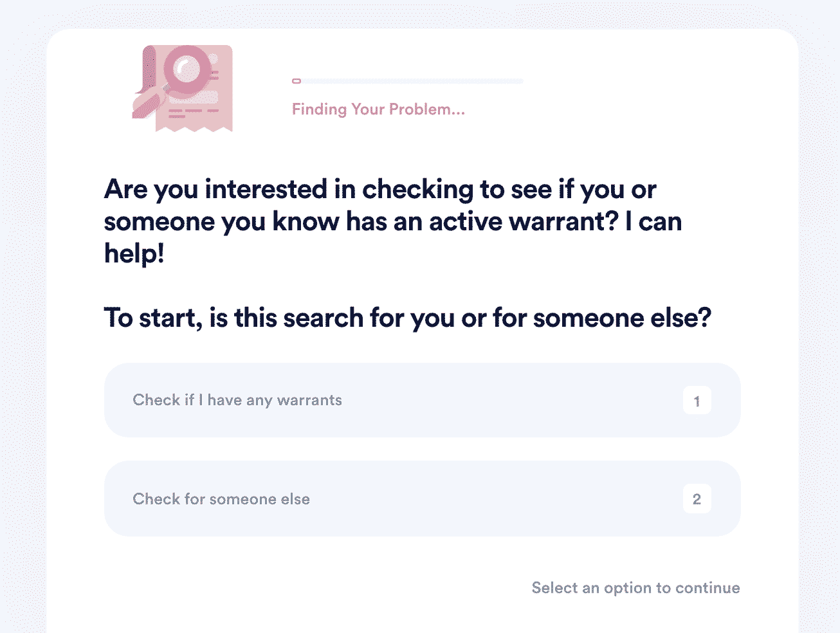Click the pink progress bar start knob

297,81
